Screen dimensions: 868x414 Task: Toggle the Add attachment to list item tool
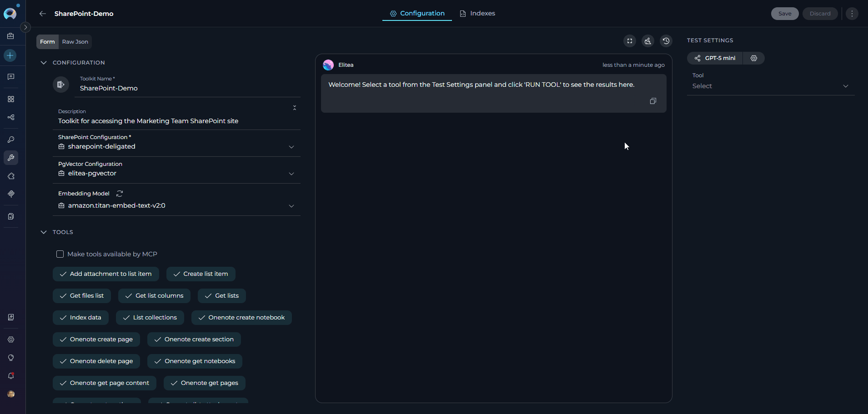pos(106,274)
